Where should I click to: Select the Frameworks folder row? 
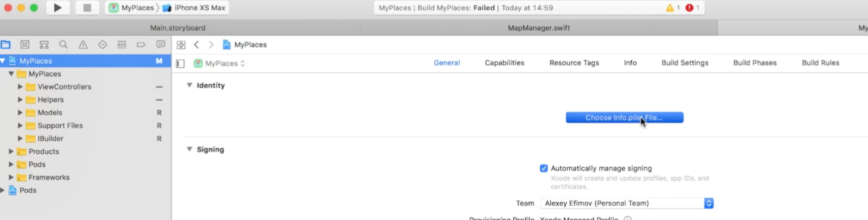click(x=85, y=177)
